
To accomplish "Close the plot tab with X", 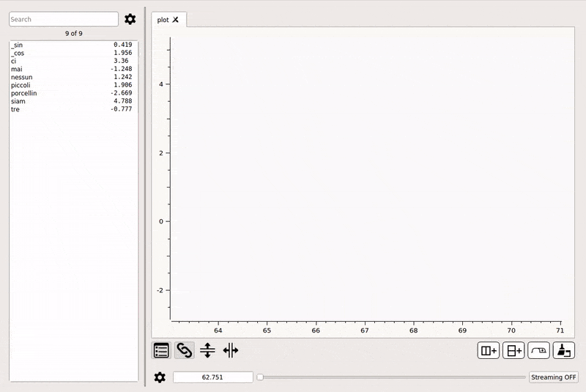I will pos(176,20).
